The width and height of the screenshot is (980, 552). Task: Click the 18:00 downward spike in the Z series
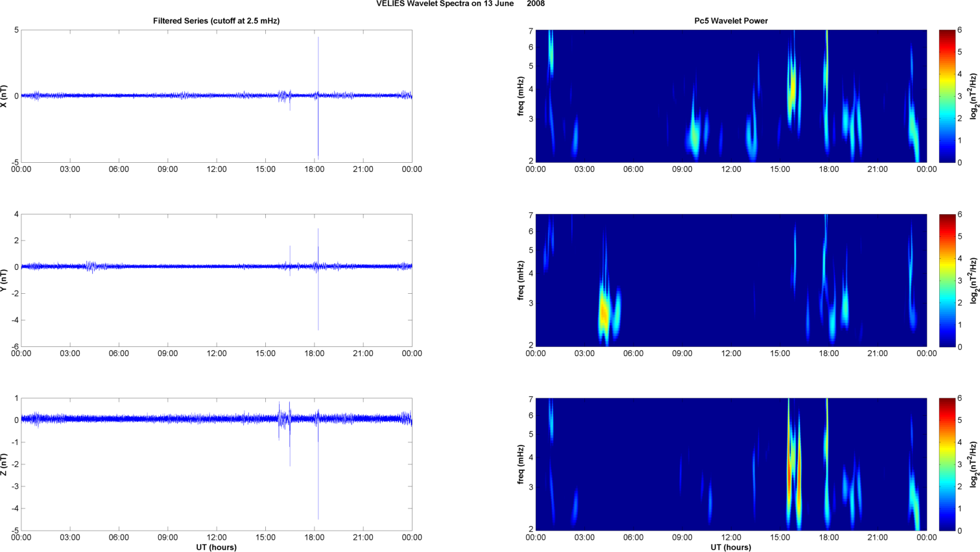tap(318, 470)
